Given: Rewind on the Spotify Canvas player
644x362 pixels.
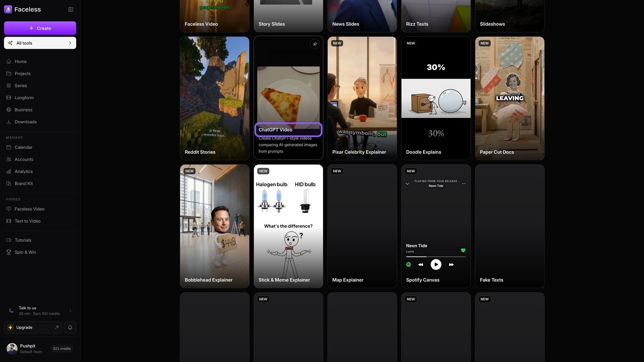Looking at the screenshot, I should tap(421, 264).
